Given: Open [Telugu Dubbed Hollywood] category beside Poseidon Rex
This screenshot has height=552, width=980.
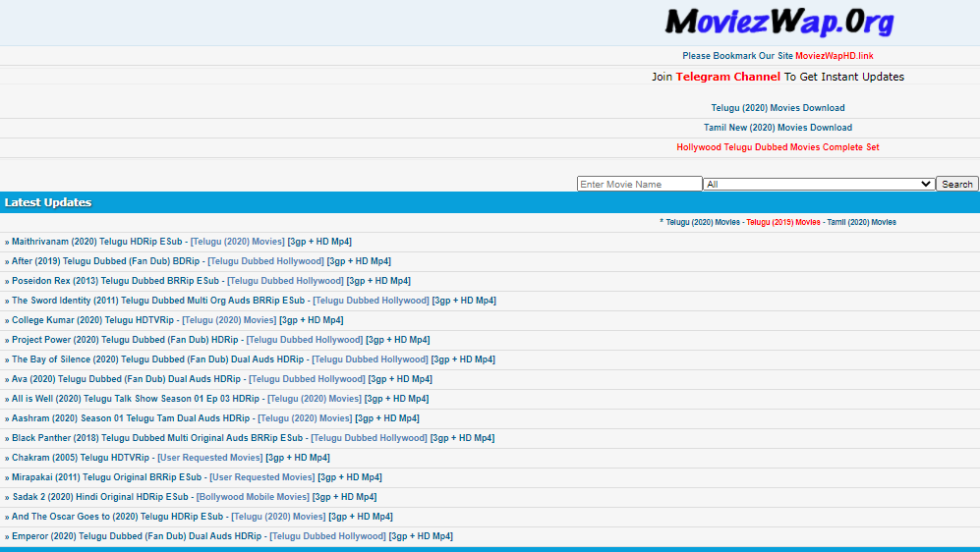Looking at the screenshot, I should pyautogui.click(x=285, y=281).
